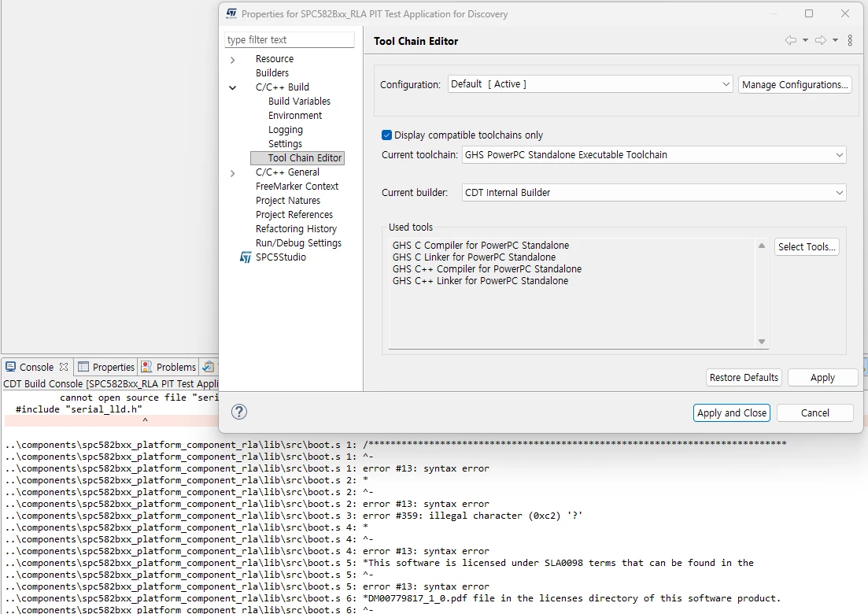Switch to the Console tab
This screenshot has height=614, width=868.
[36, 367]
